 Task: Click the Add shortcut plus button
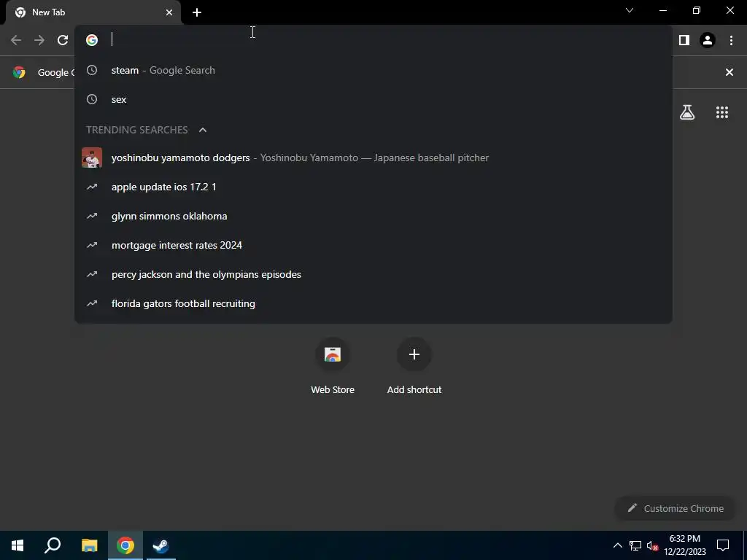[x=414, y=354]
